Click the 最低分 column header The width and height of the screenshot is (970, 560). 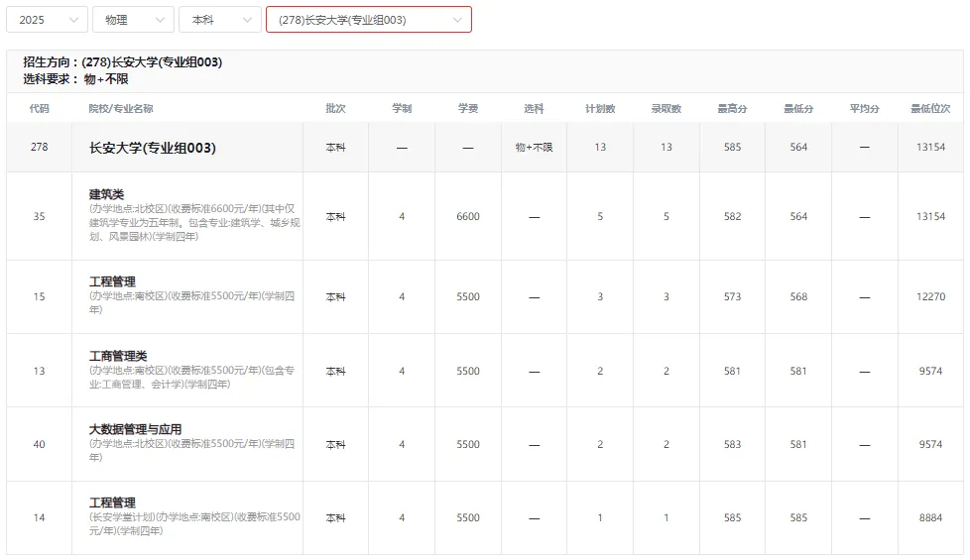(798, 109)
